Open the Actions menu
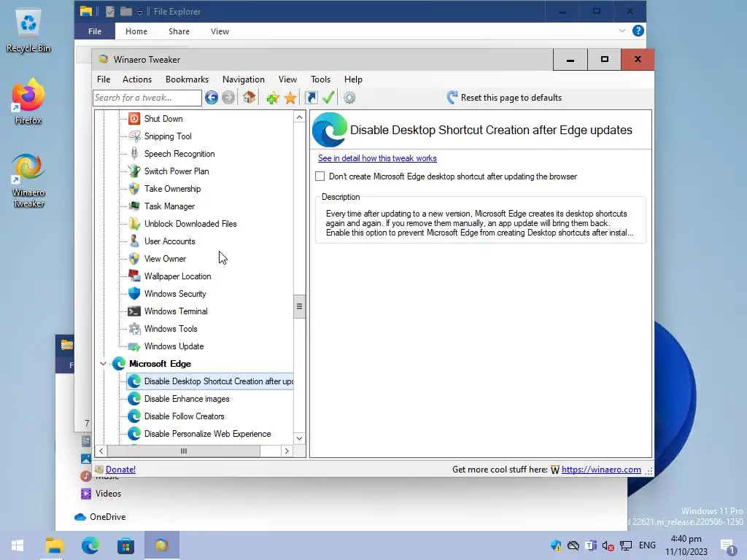Viewport: 747px width, 560px height. click(137, 79)
